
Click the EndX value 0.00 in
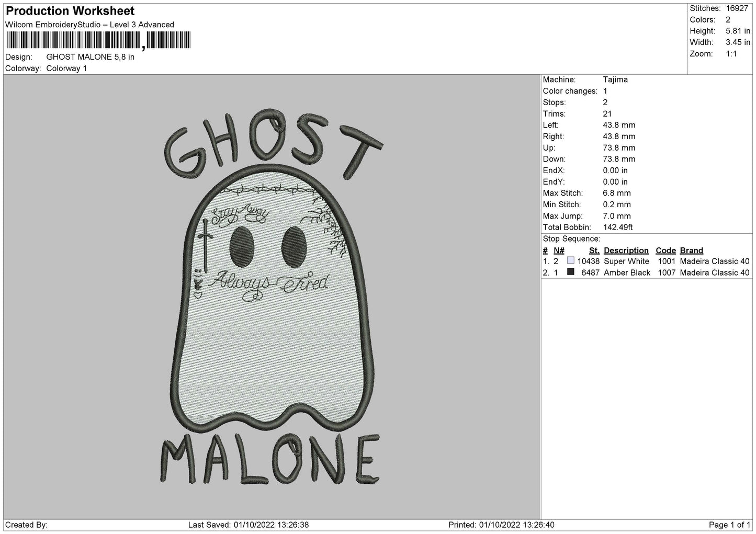615,171
